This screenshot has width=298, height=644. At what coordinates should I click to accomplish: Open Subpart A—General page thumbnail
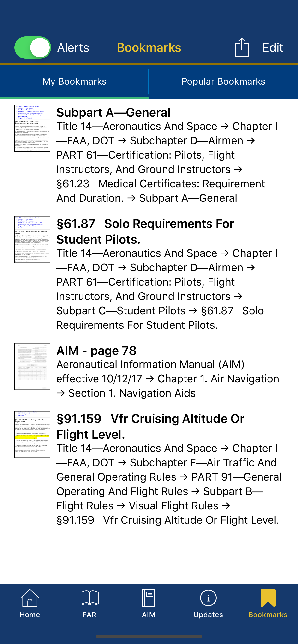coord(32,128)
